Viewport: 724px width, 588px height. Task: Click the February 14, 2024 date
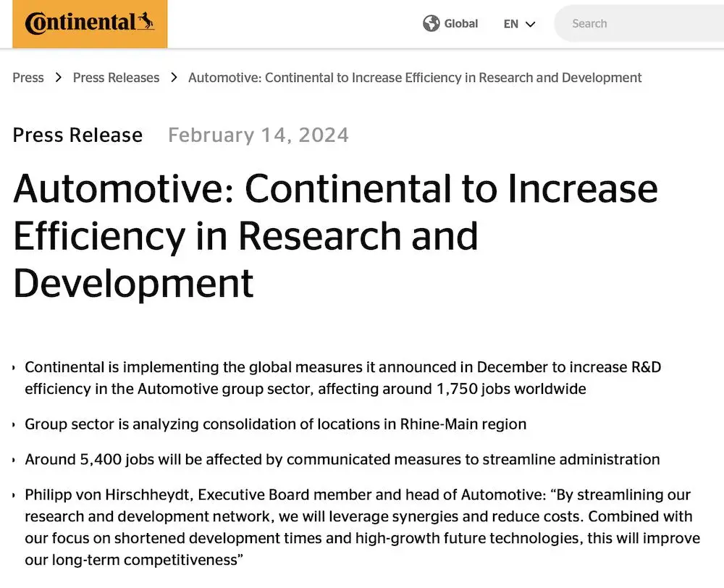[x=258, y=135]
